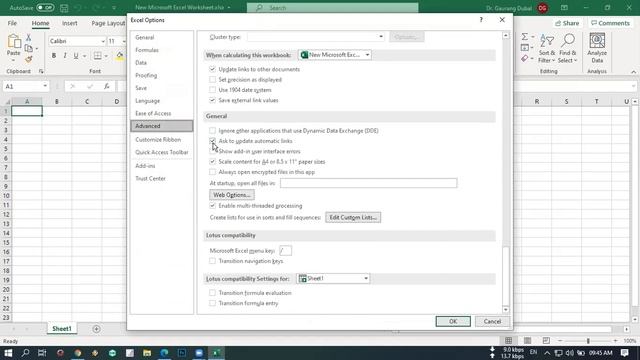The width and height of the screenshot is (640, 360).
Task: Click the Format Painter brush icon
Action: [x=29, y=60]
